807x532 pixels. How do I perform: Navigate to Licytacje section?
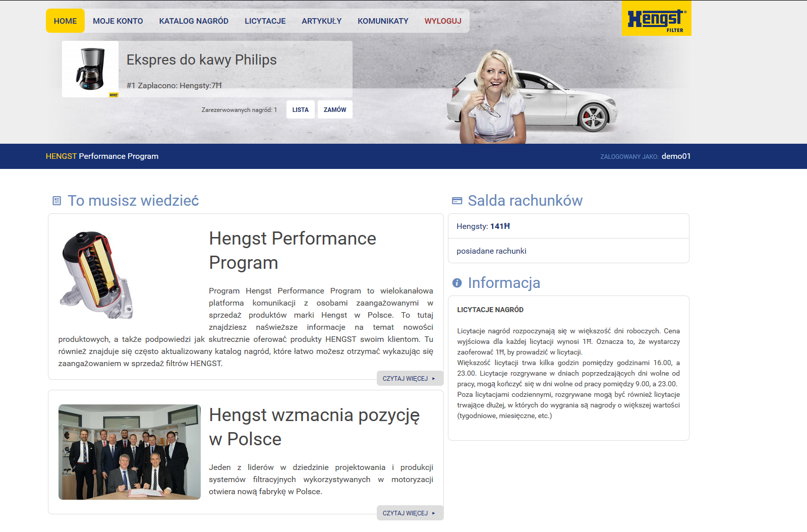pos(265,21)
